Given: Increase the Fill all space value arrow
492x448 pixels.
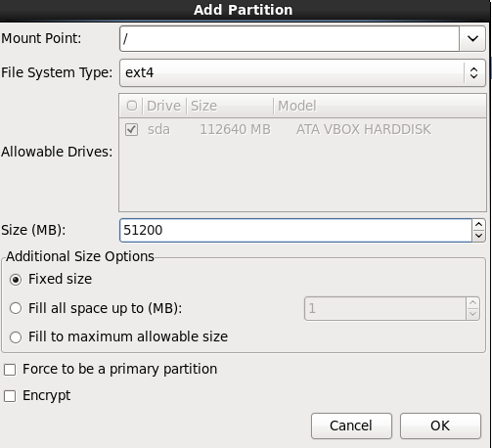Looking at the screenshot, I should click(x=472, y=303).
